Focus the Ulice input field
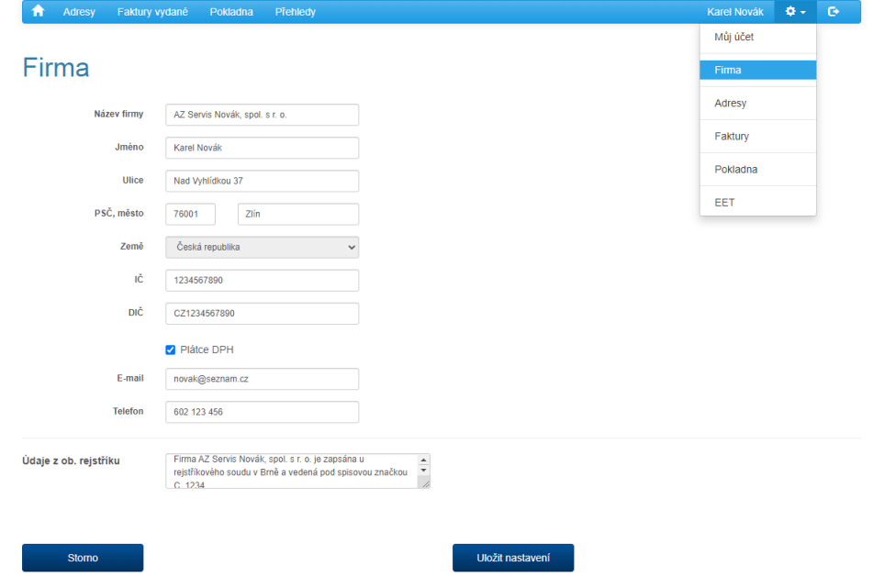Viewport: 884px width, 588px height. coord(263,181)
